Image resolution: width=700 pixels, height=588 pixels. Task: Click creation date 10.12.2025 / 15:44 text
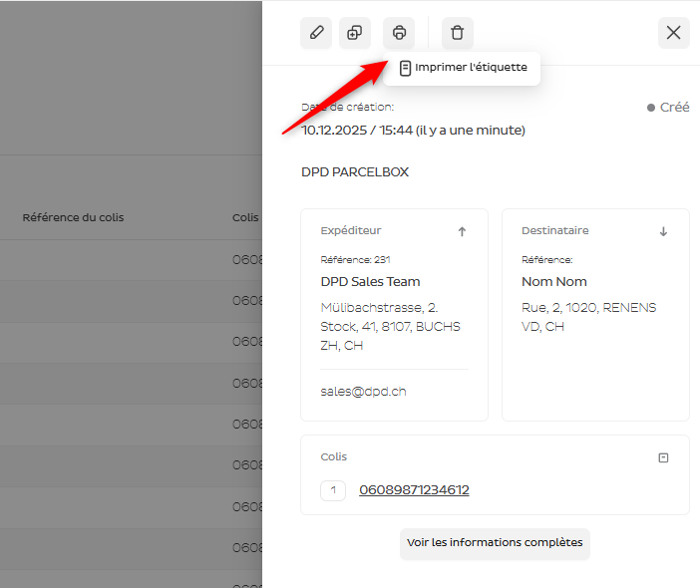[x=413, y=130]
